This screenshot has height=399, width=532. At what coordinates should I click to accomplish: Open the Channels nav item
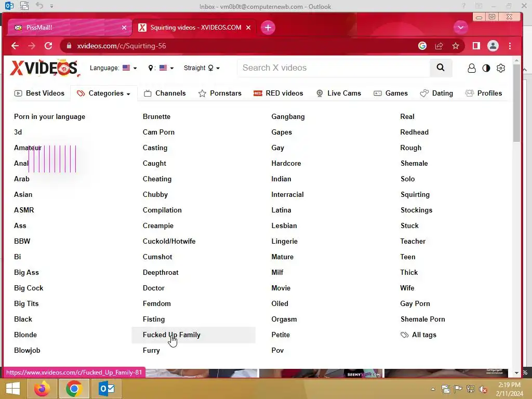click(165, 94)
